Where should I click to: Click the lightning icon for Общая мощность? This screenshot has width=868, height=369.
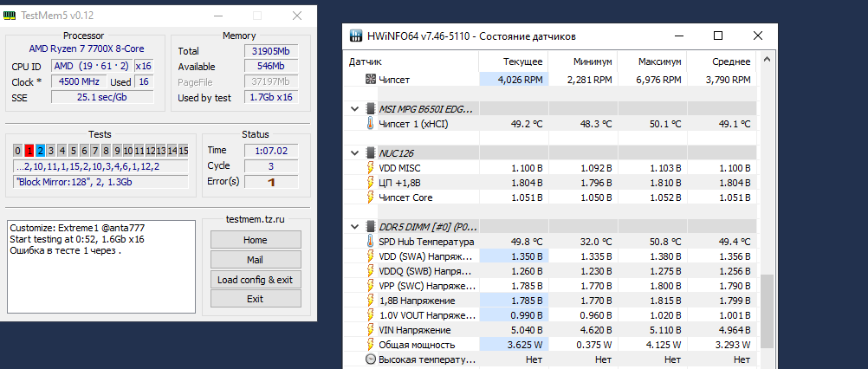coord(371,345)
